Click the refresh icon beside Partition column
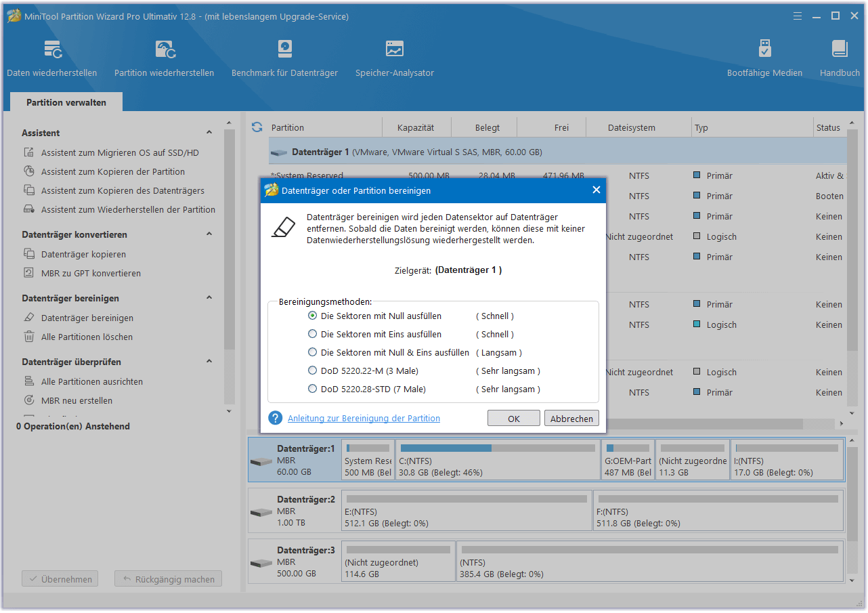This screenshot has height=613, width=868. point(257,127)
